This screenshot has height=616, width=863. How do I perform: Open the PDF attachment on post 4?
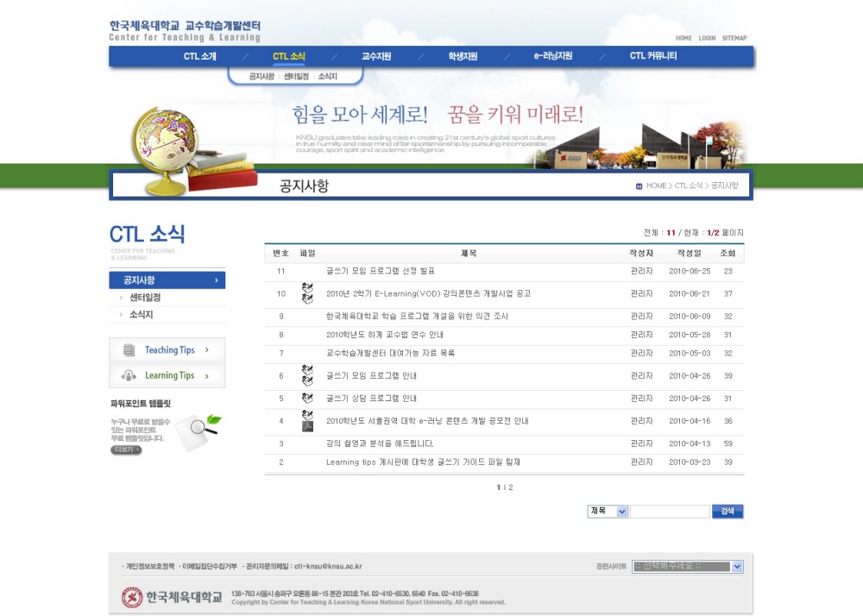click(307, 425)
